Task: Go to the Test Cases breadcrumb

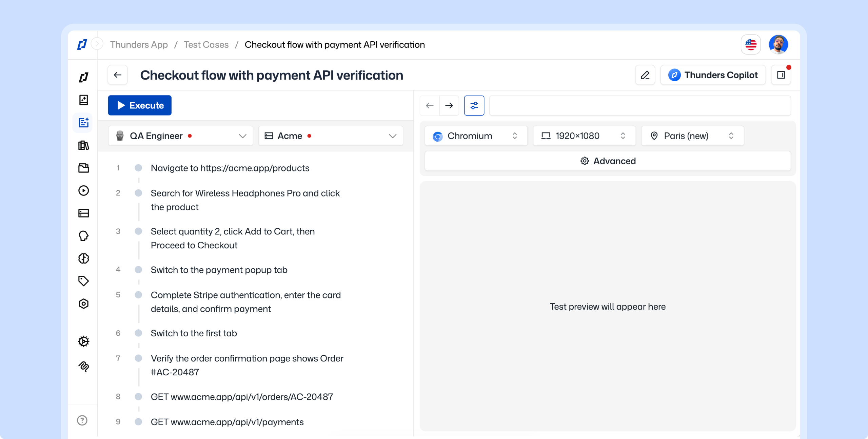Action: click(206, 45)
